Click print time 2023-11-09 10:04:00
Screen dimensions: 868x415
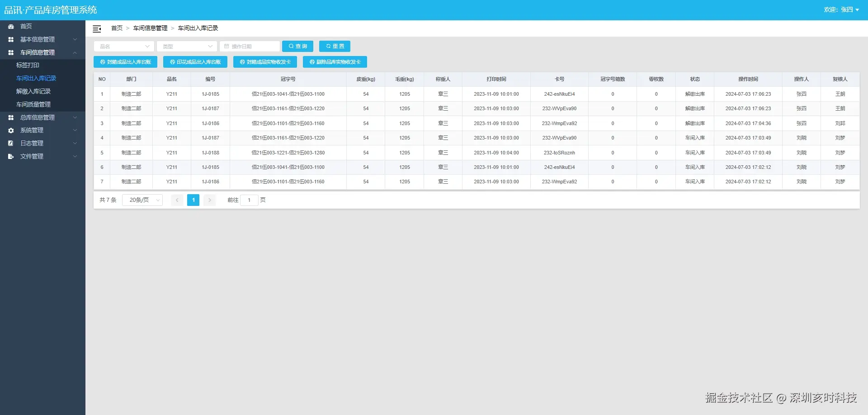496,153
